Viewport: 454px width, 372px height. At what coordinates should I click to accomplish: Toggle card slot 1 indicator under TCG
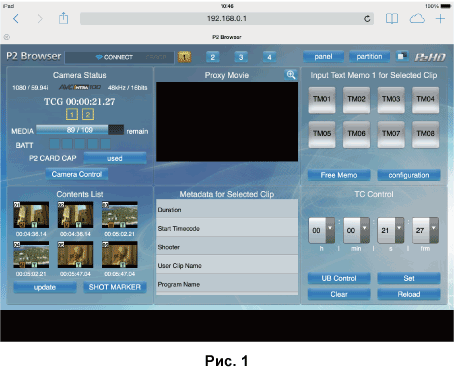click(72, 114)
